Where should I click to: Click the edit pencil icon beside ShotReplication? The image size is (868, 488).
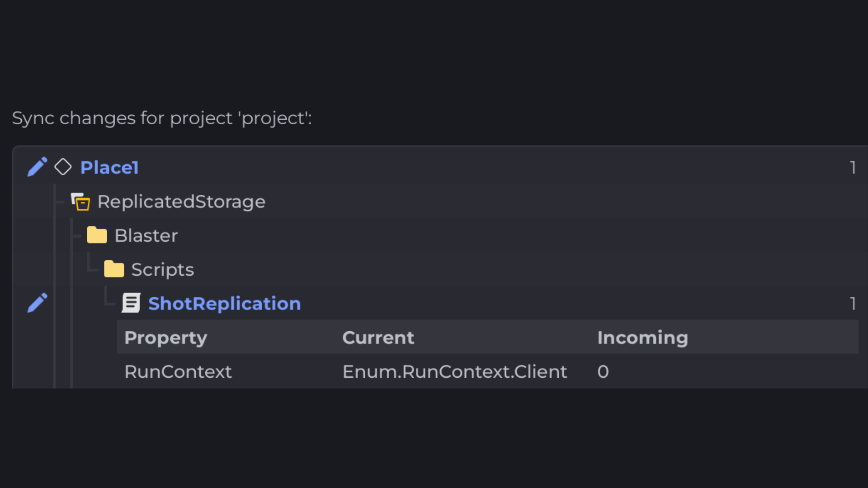[x=37, y=303]
